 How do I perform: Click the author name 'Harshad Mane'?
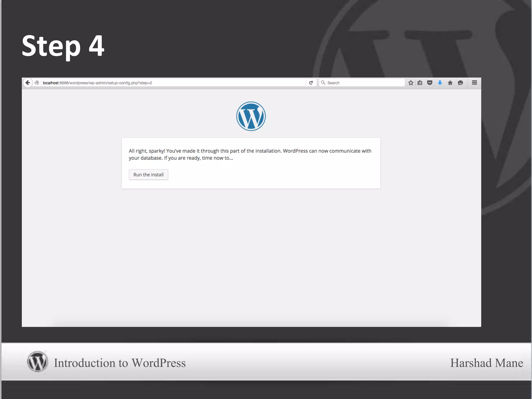487,363
